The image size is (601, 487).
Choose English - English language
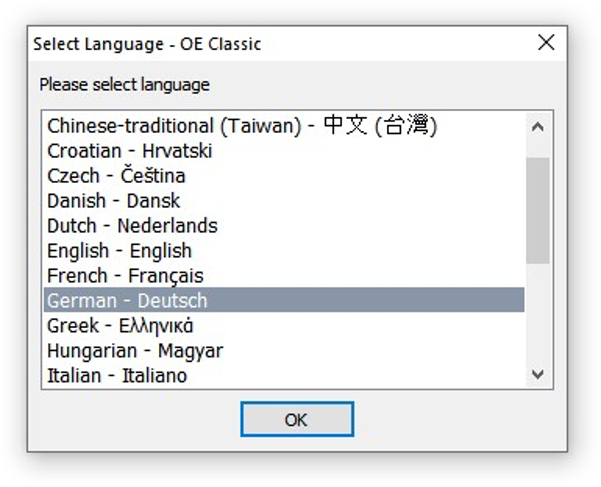(x=284, y=251)
